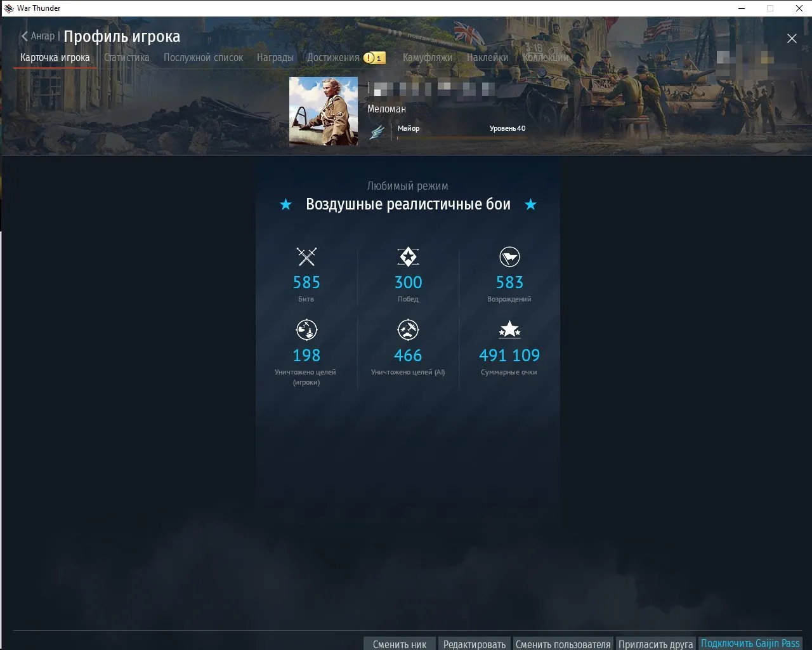This screenshot has height=650, width=812.
Task: Click the crossed swords battles icon
Action: click(306, 256)
